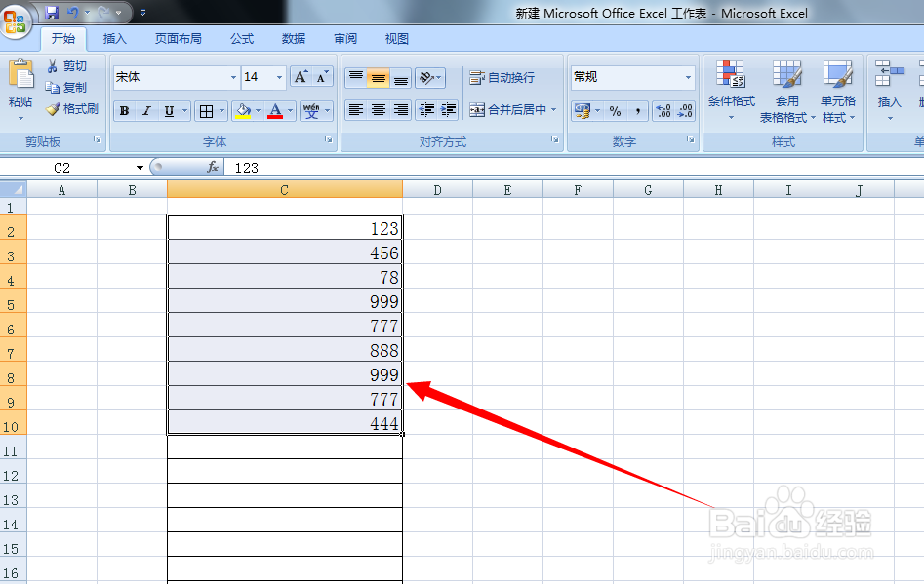Screen dimensions: 924x584
Task: Cut the selection with 剪切
Action: pos(67,66)
